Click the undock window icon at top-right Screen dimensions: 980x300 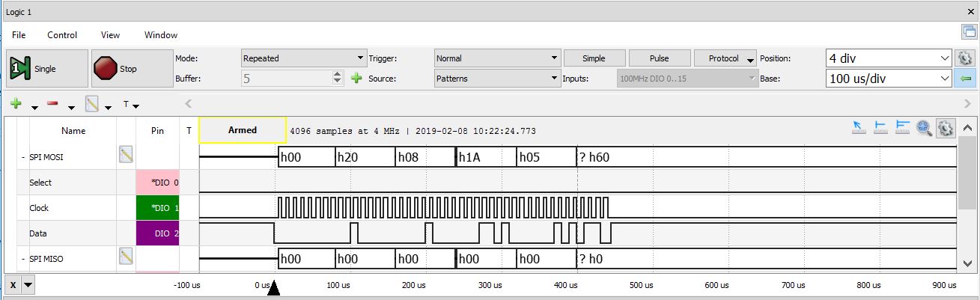click(969, 31)
